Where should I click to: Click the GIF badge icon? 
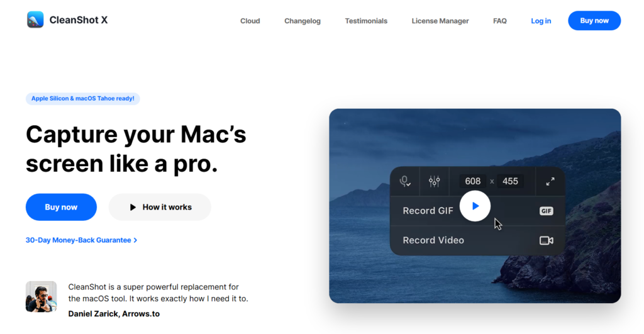click(x=547, y=211)
